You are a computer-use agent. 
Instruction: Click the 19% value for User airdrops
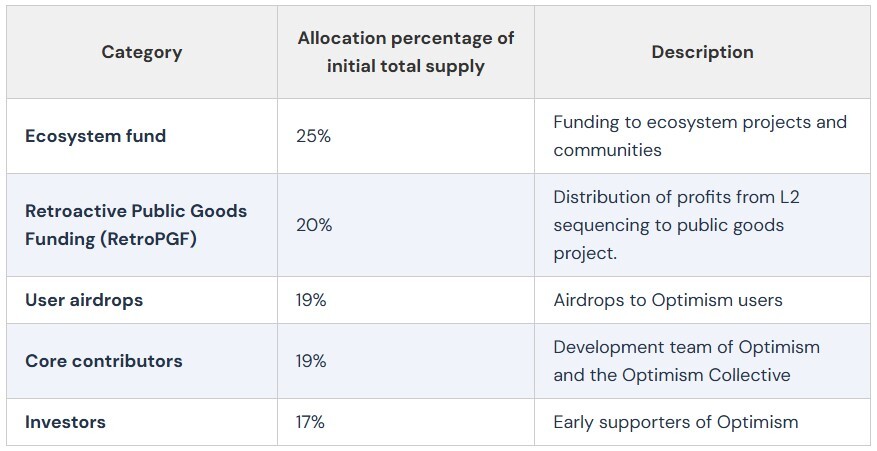[x=311, y=300]
